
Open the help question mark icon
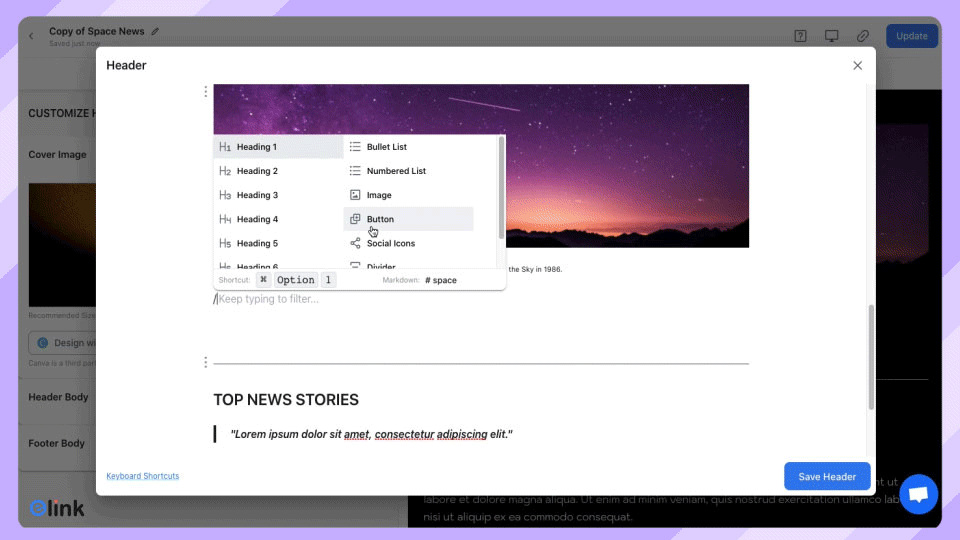(800, 36)
